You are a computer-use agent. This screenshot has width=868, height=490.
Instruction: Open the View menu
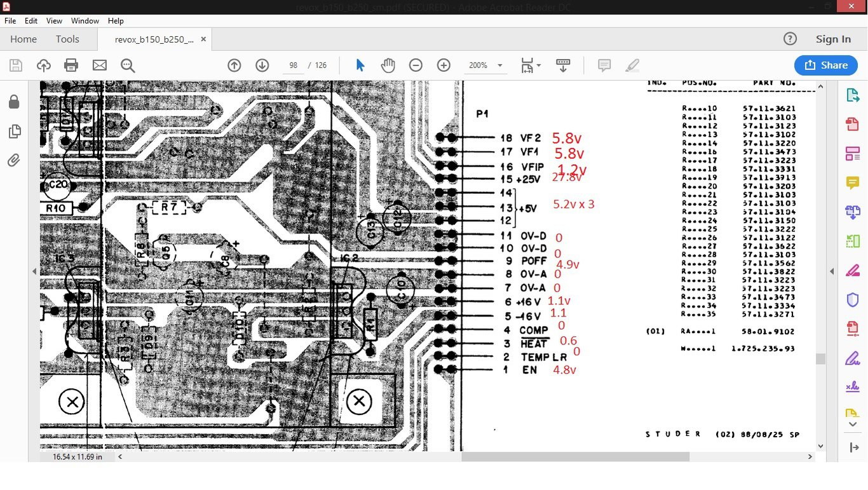pos(54,21)
